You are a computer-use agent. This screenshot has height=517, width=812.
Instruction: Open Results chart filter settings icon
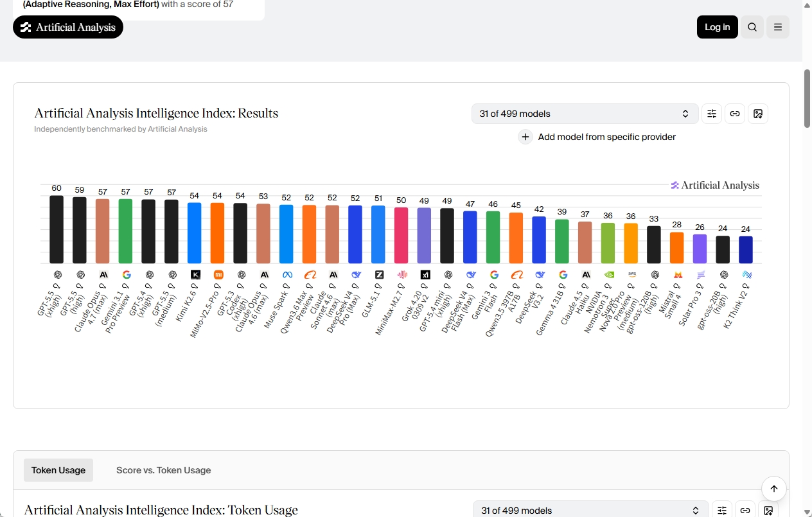pos(712,114)
